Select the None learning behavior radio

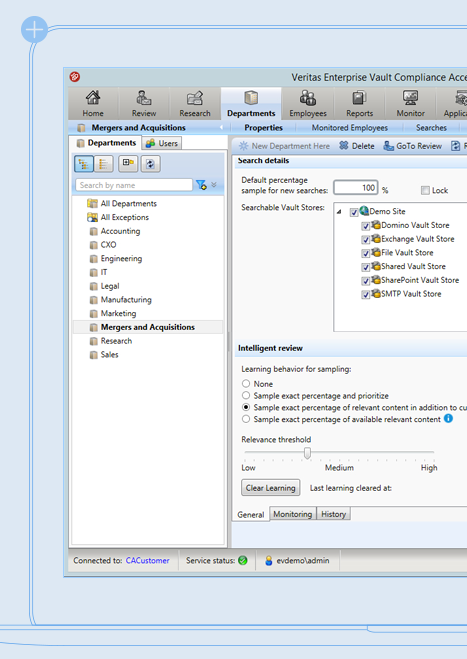[246, 384]
